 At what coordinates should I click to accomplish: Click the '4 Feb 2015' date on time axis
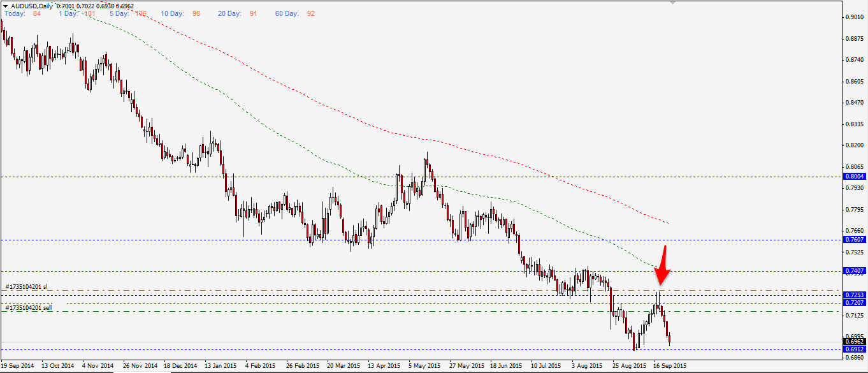pos(260,367)
